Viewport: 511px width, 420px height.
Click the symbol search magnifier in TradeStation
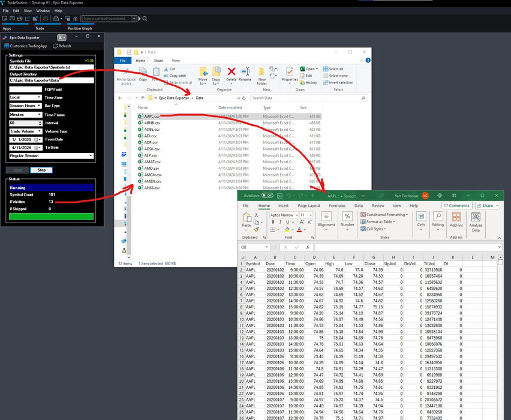145,19
